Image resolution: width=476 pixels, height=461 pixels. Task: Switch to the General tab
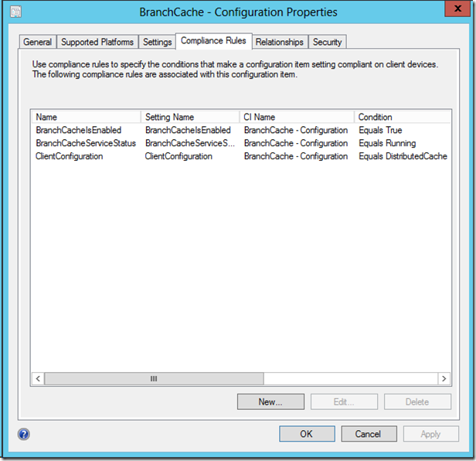(x=37, y=42)
